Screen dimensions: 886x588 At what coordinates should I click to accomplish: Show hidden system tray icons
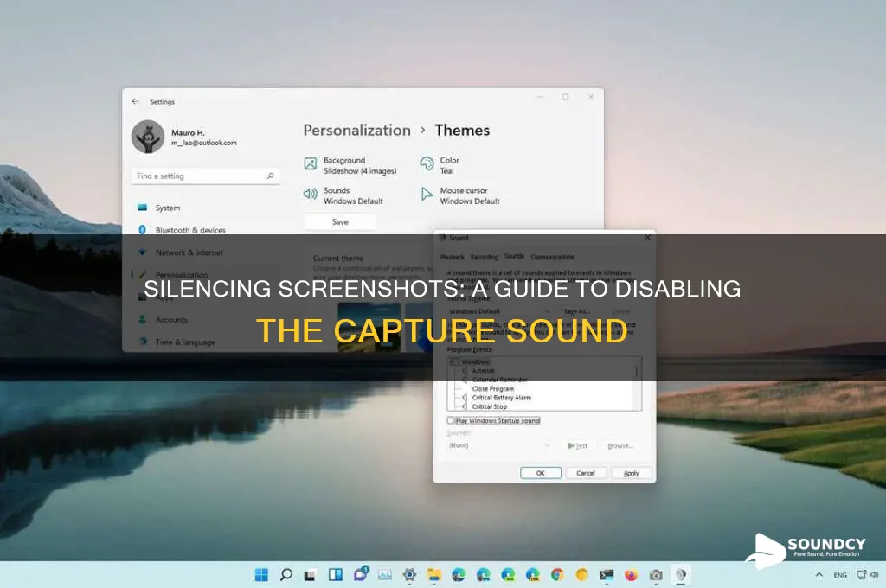tap(819, 575)
